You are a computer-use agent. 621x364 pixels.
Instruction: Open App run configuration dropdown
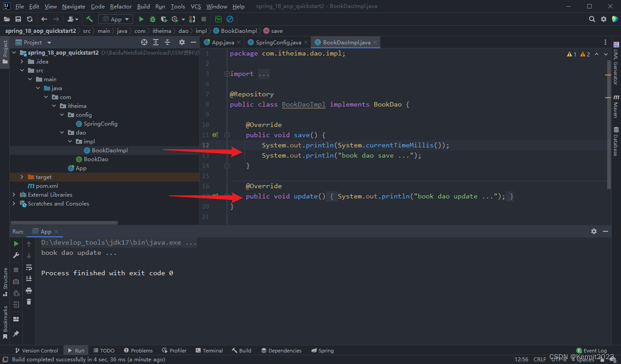coord(115,19)
